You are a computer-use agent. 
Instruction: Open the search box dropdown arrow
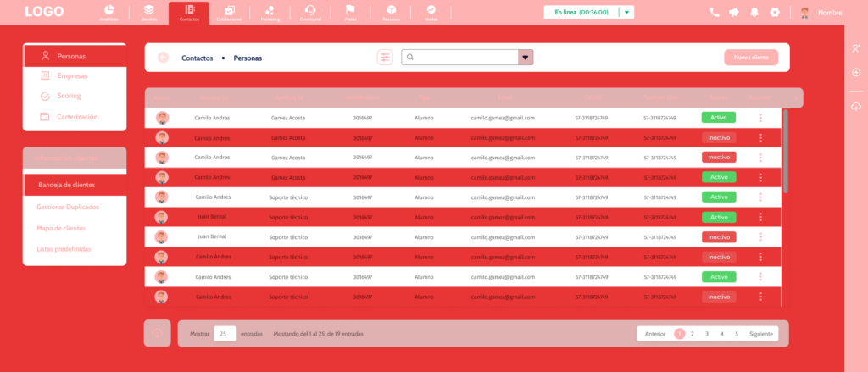tap(526, 58)
